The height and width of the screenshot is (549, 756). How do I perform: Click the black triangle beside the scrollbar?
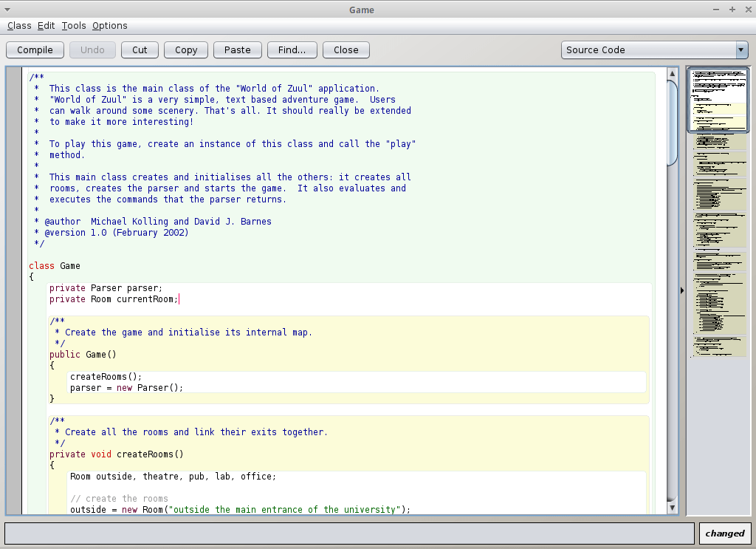[x=681, y=290]
